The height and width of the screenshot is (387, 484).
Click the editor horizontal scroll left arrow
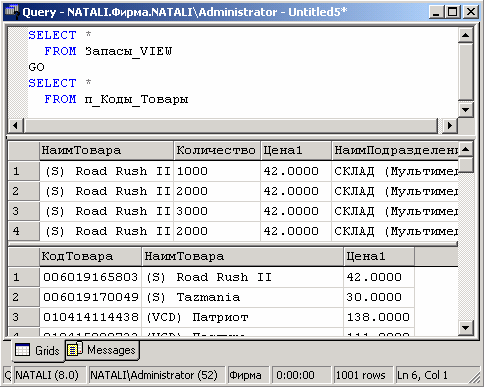15,126
